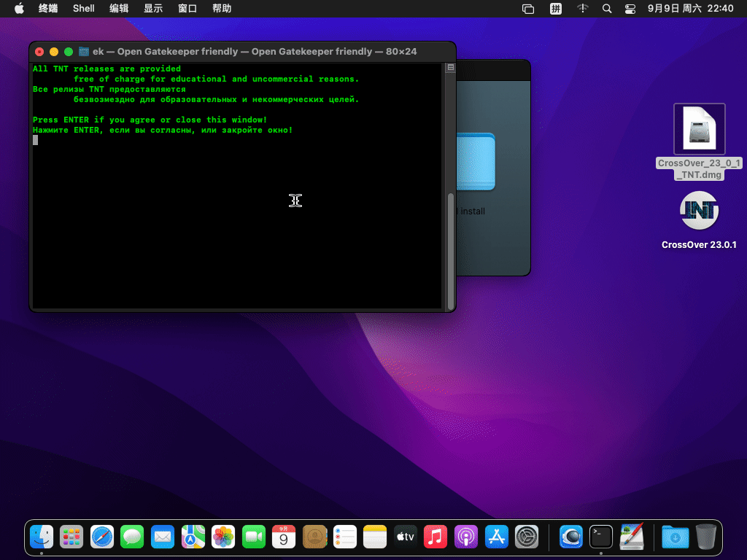Screen dimensions: 747x560
Task: Switch the Pinyin input source
Action: pos(556,9)
